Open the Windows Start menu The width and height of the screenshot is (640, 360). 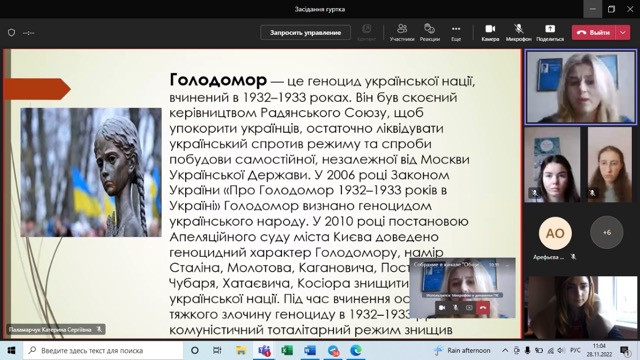pyautogui.click(x=11, y=350)
